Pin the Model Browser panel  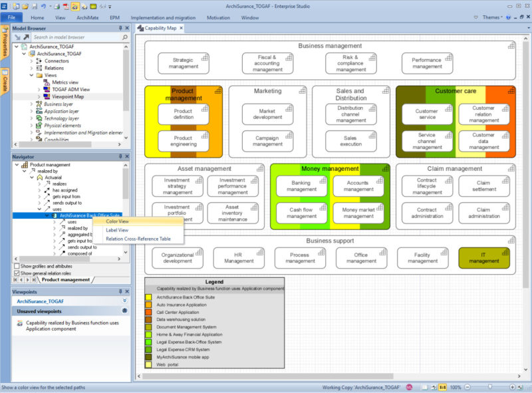click(120, 28)
